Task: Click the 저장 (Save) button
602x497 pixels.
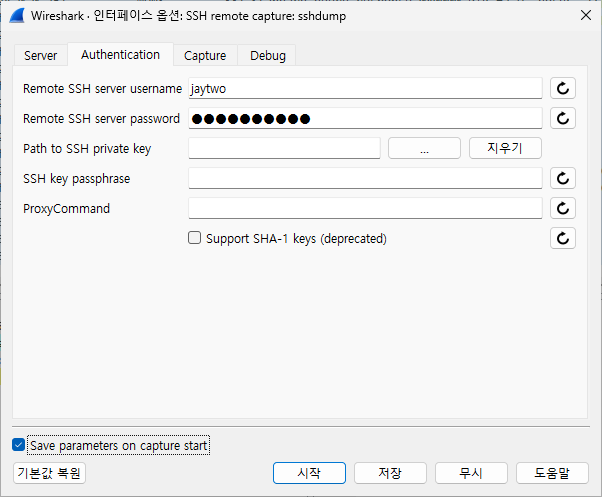Action: [x=390, y=473]
